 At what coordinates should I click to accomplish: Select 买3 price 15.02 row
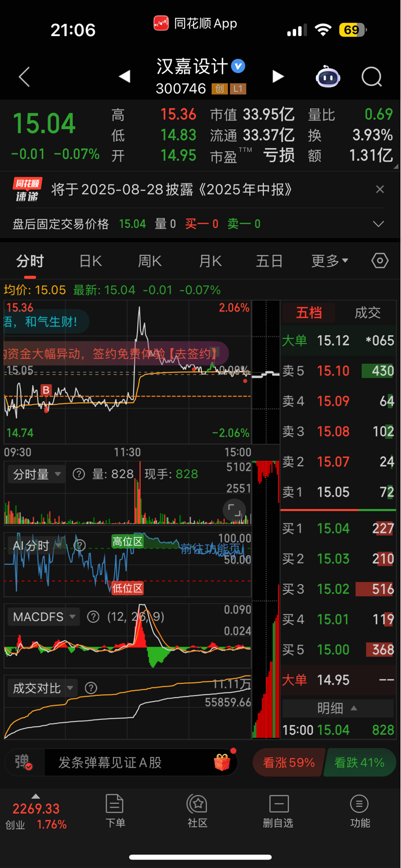[x=338, y=589]
